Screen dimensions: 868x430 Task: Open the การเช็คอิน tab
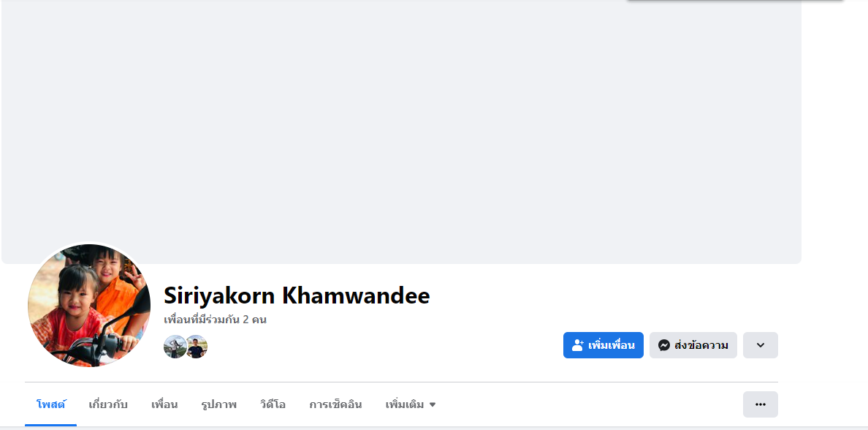coord(335,404)
